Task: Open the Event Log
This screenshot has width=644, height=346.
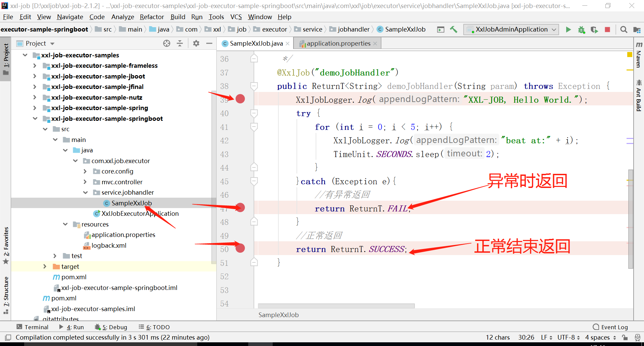Action: pos(610,327)
